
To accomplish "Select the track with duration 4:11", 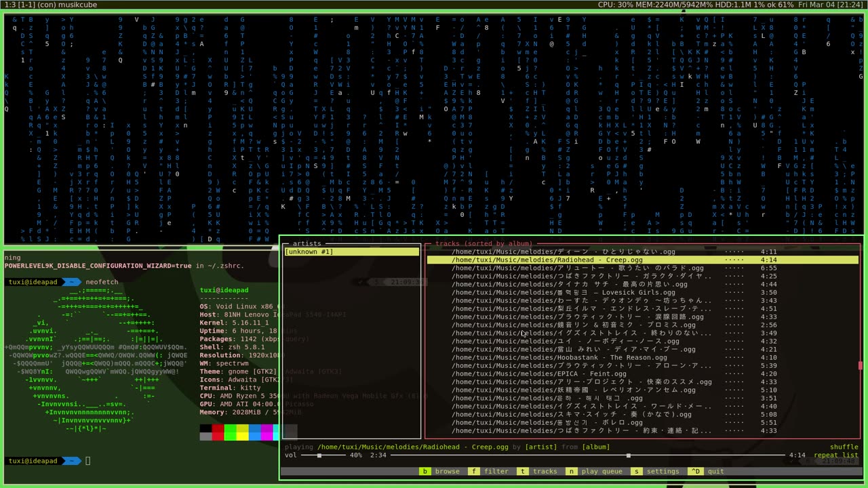I will tap(643, 252).
